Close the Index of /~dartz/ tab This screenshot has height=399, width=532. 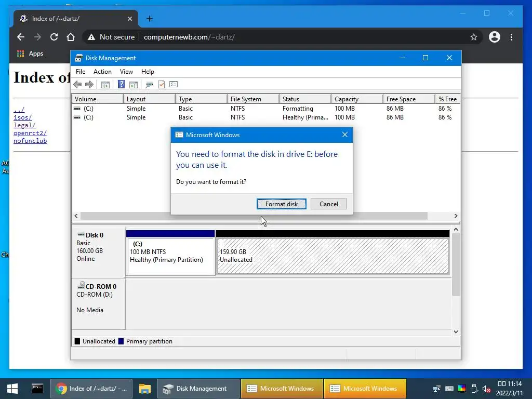coord(129,19)
